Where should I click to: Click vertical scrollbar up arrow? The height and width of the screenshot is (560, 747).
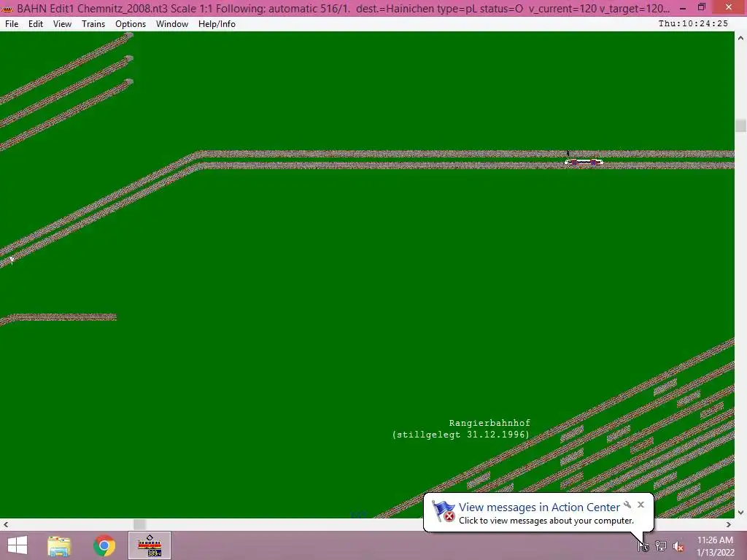(x=740, y=38)
